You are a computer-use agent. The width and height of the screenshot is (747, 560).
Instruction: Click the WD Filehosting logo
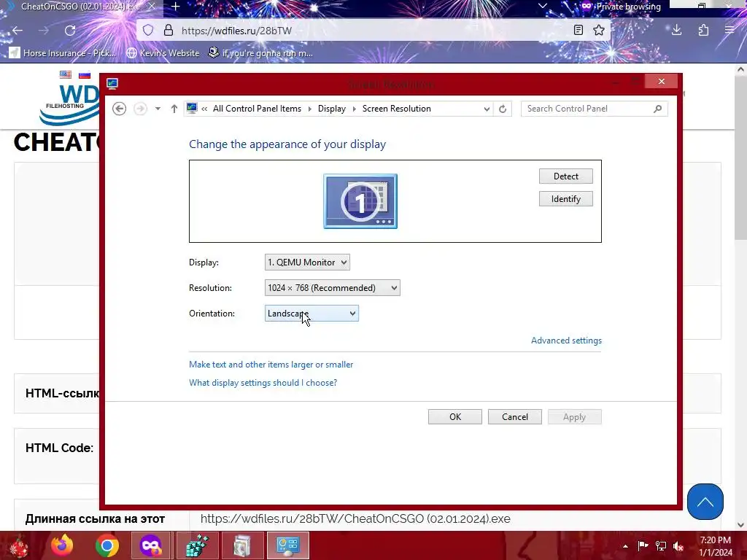[69, 104]
